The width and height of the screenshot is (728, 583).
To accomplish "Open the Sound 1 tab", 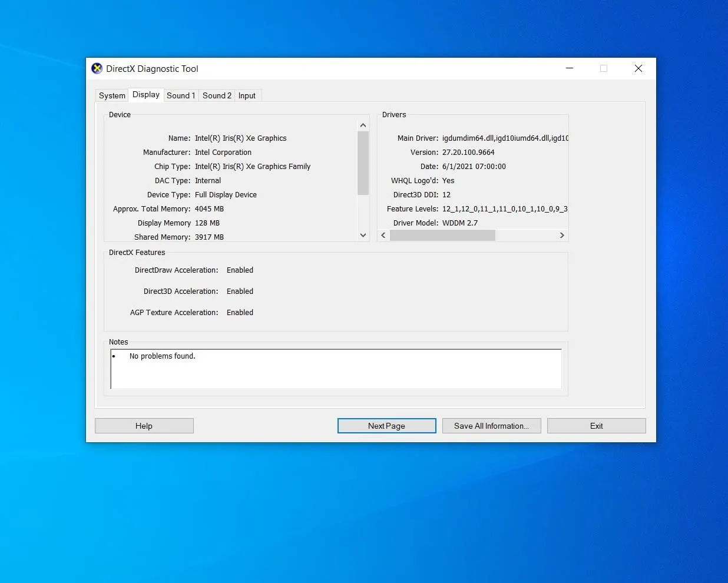I will click(181, 95).
